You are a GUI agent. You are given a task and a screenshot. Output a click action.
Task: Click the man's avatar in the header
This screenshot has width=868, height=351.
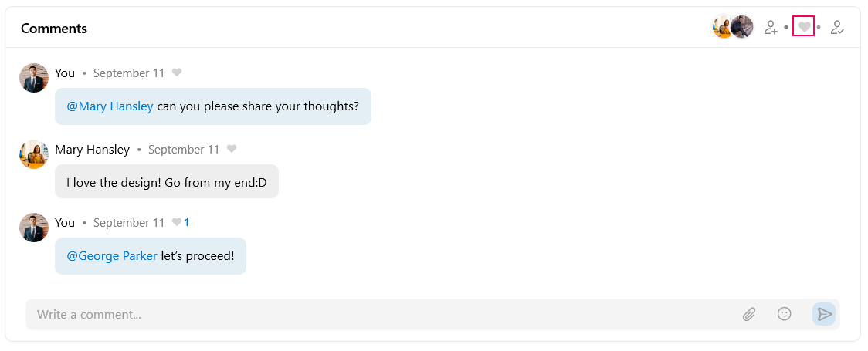[743, 27]
